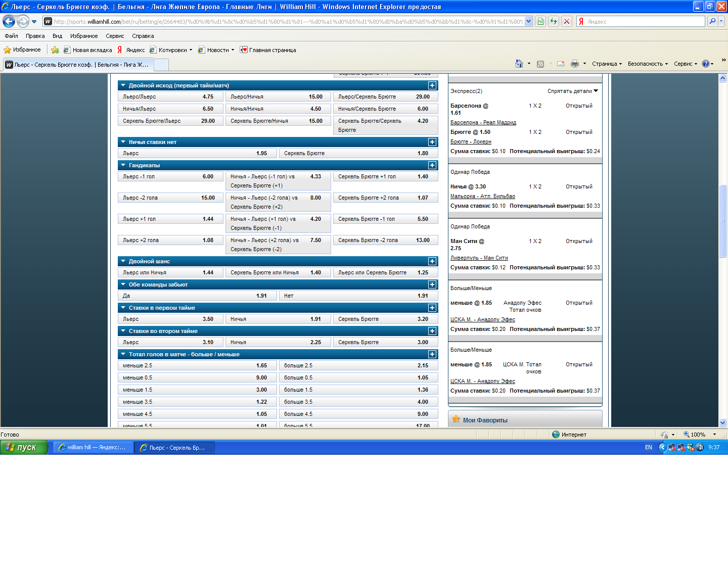Select Льерс/Льерс odds 4.75

pos(170,97)
